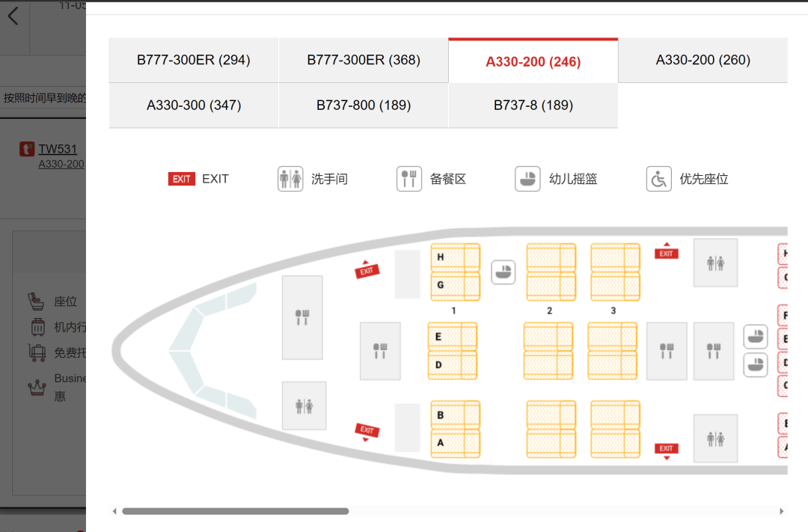The width and height of the screenshot is (808, 532).
Task: Click the scrollbar right arrow
Action: click(x=782, y=512)
